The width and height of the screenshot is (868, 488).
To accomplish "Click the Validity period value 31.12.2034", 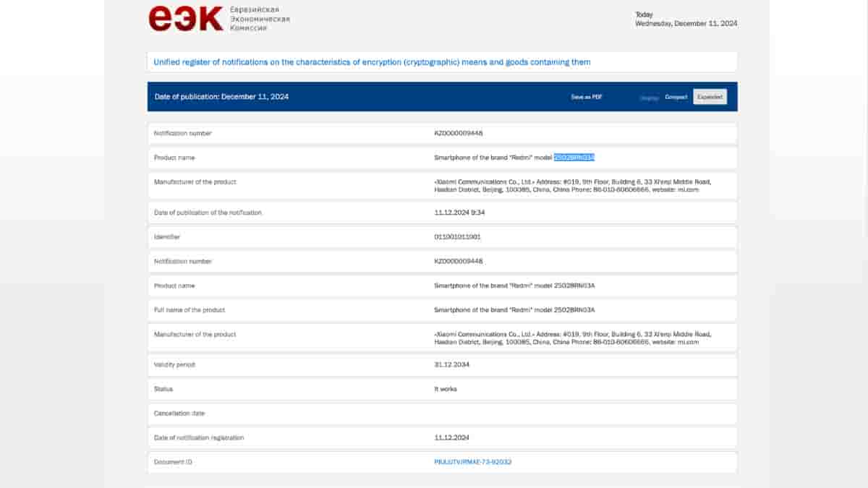I will coord(451,365).
